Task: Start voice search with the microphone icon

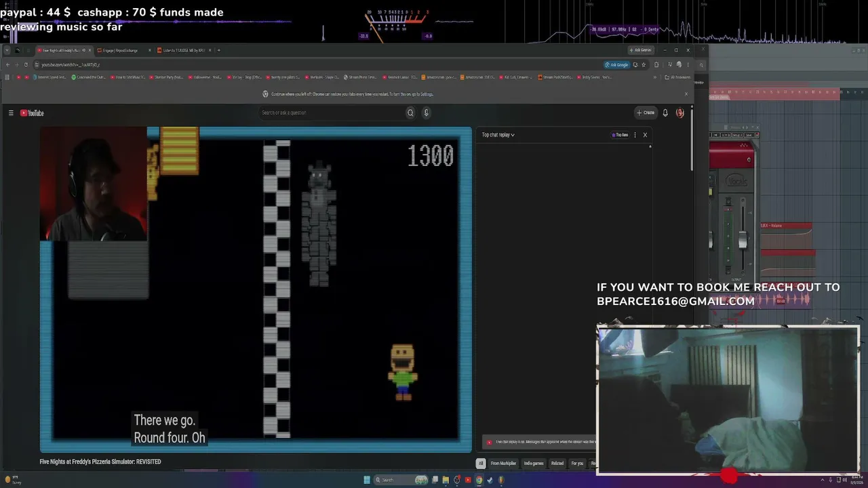Action: point(426,113)
